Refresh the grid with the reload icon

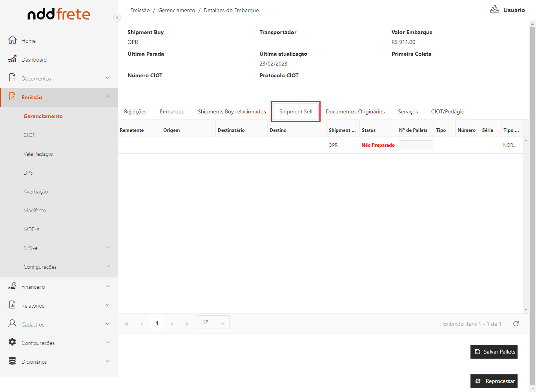(516, 324)
